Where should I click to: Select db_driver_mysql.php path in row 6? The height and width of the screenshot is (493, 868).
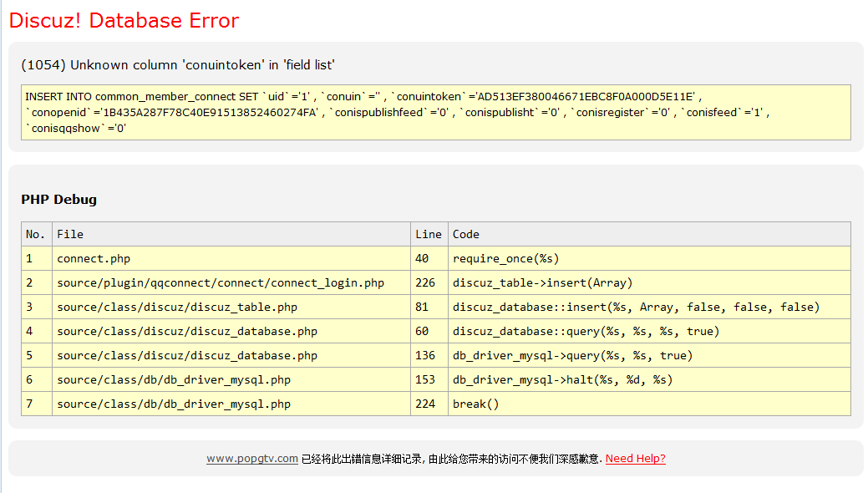coord(231,380)
